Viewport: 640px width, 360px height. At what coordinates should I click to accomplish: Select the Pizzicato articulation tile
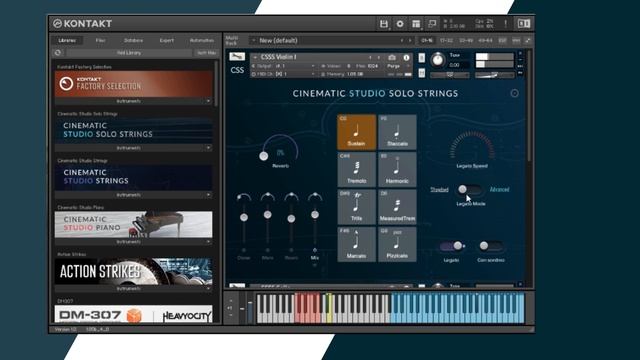click(x=397, y=244)
